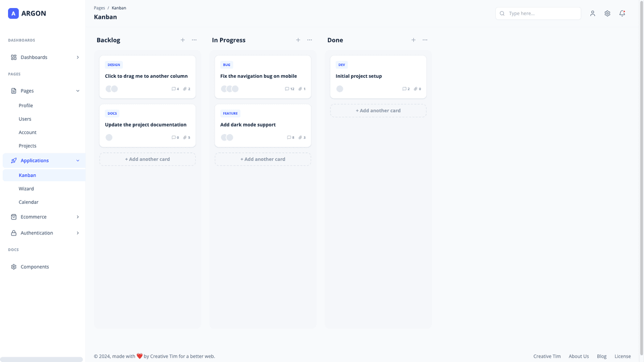Visit the Blog via footer link
This screenshot has width=644, height=362.
[x=602, y=356]
